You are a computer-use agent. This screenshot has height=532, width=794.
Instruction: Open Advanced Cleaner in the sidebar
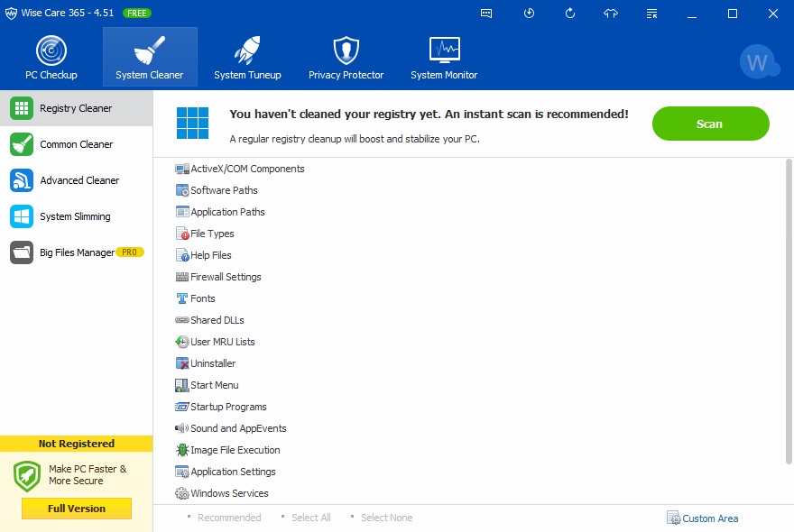click(x=76, y=180)
